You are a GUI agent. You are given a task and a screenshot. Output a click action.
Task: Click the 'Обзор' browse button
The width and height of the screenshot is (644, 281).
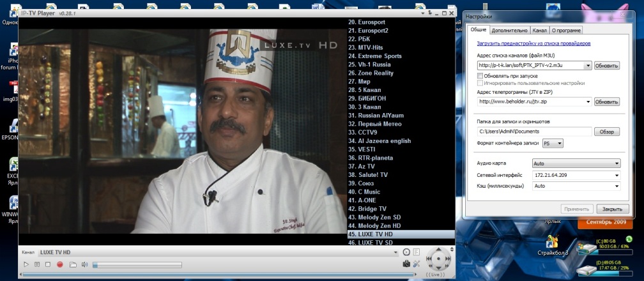[x=607, y=132]
